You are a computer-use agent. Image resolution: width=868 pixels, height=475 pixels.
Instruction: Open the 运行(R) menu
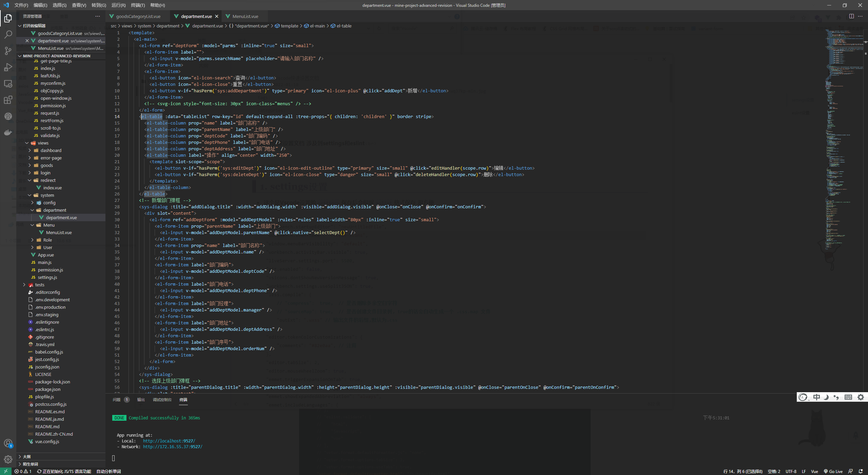(x=118, y=5)
